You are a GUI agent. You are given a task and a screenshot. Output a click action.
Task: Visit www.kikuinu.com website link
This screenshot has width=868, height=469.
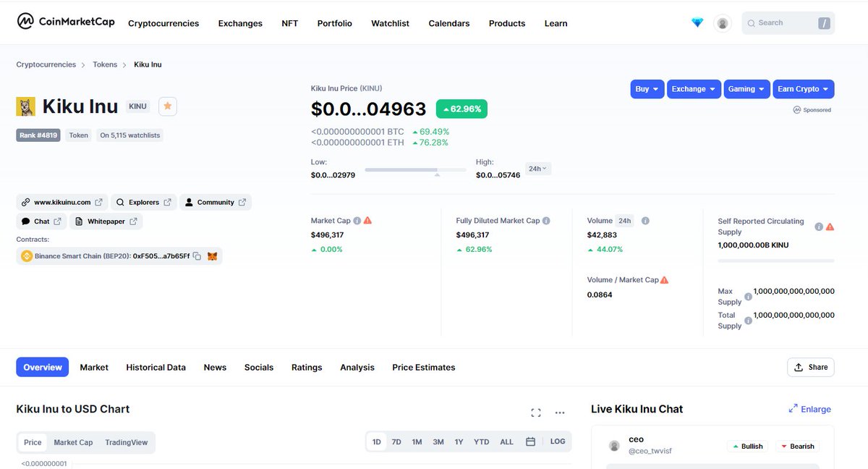[x=62, y=202]
